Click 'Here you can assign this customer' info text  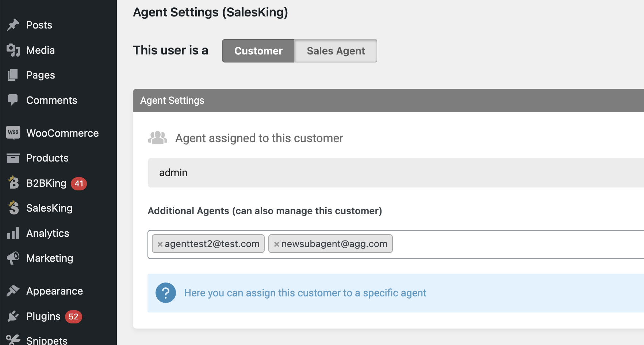coord(305,293)
